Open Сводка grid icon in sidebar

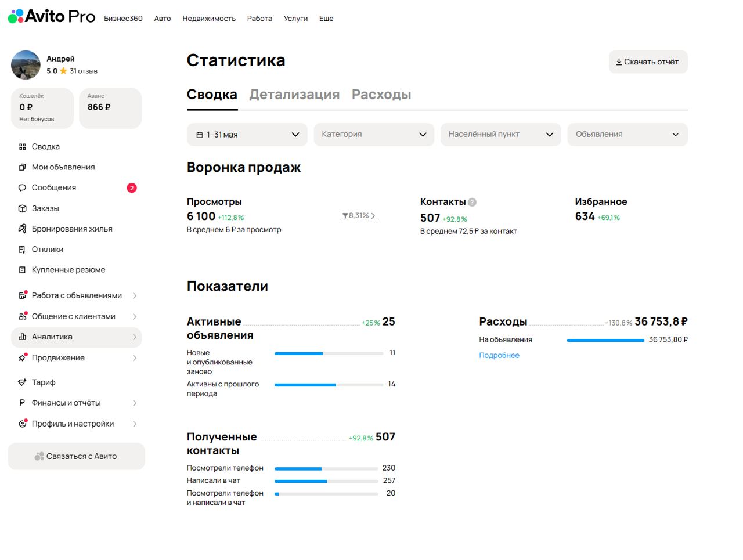(x=22, y=147)
